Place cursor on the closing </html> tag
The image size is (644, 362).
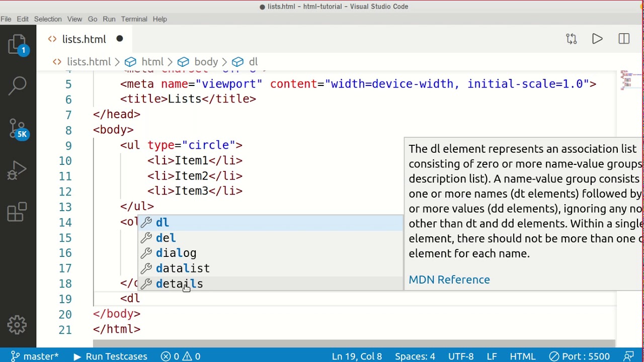click(x=117, y=329)
